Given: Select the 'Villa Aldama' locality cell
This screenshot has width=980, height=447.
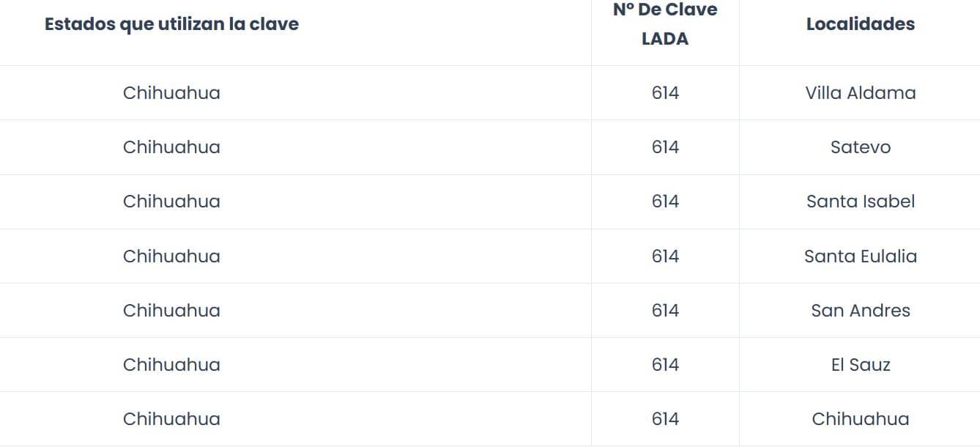Looking at the screenshot, I should point(860,93).
